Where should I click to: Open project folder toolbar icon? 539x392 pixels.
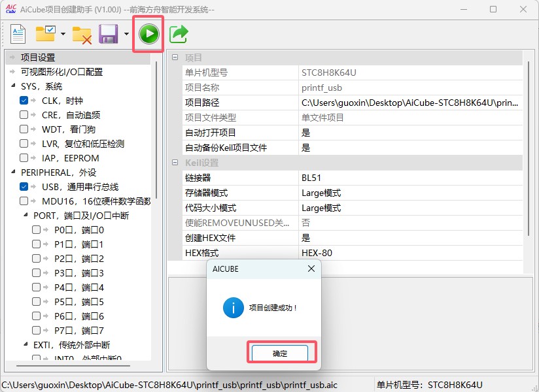[46, 33]
